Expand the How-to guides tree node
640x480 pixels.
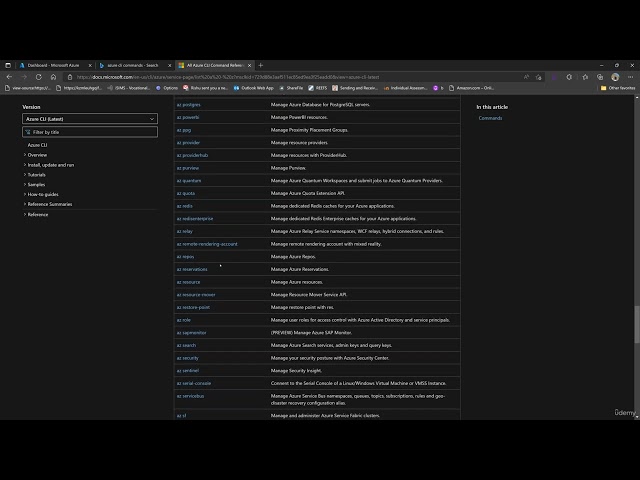click(x=43, y=194)
